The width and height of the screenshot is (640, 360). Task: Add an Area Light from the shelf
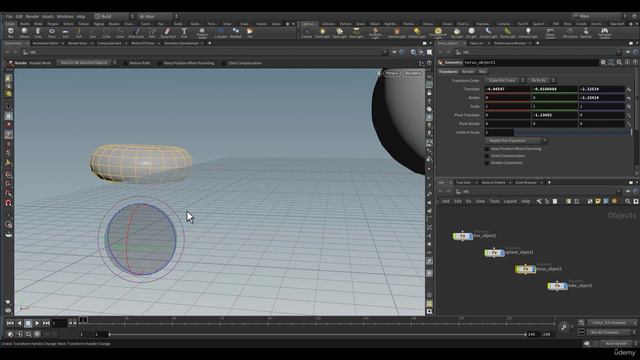[x=356, y=33]
